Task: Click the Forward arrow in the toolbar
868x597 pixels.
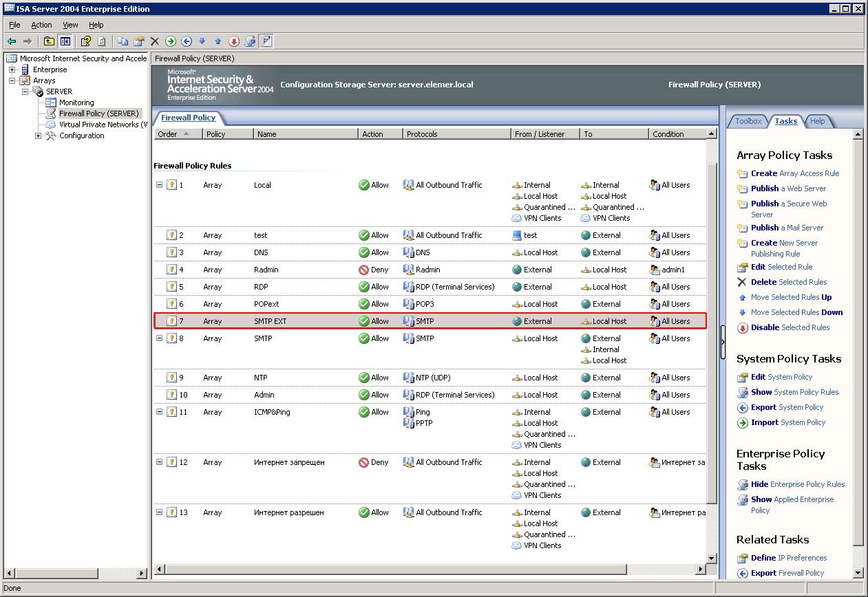Action: (x=28, y=41)
